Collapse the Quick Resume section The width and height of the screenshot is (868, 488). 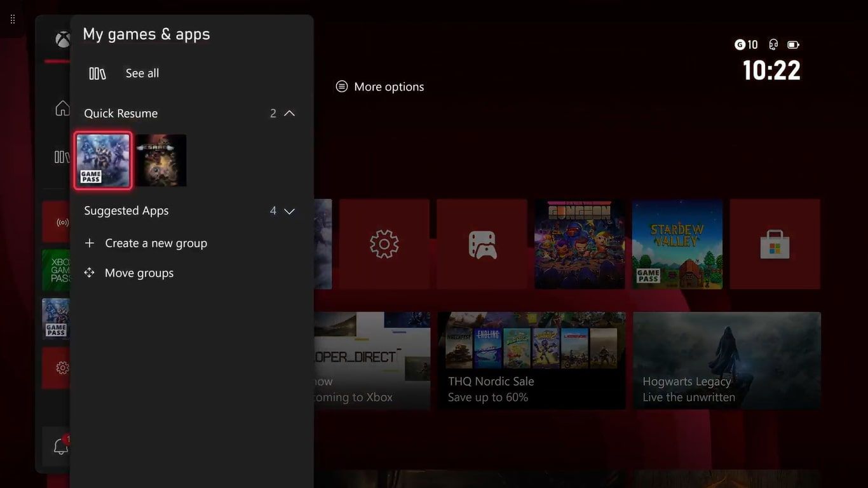pyautogui.click(x=289, y=113)
